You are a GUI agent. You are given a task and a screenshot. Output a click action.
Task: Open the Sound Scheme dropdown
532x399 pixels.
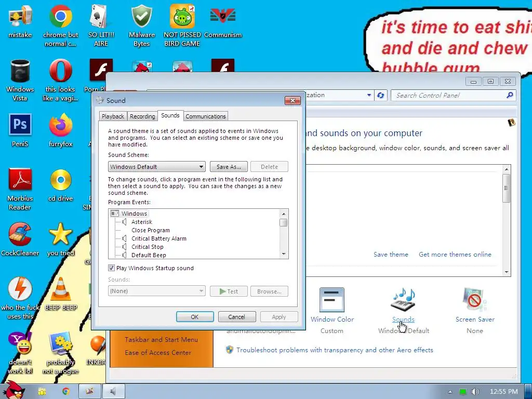click(x=157, y=167)
